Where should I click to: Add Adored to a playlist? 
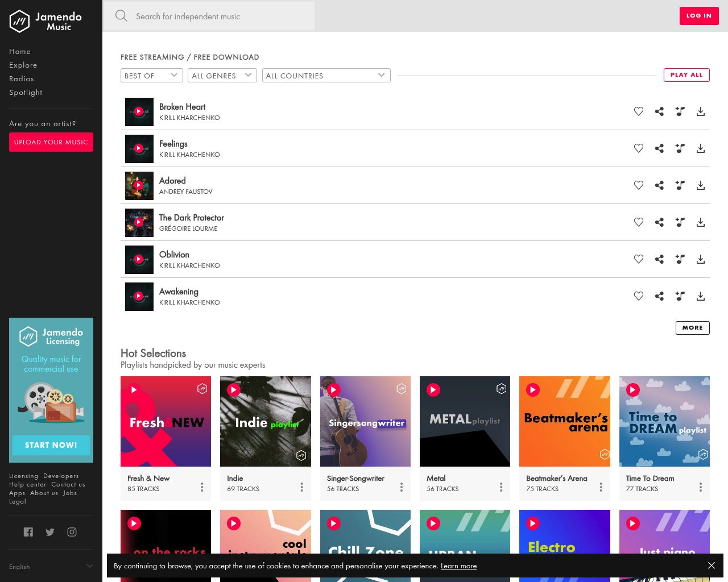point(680,185)
